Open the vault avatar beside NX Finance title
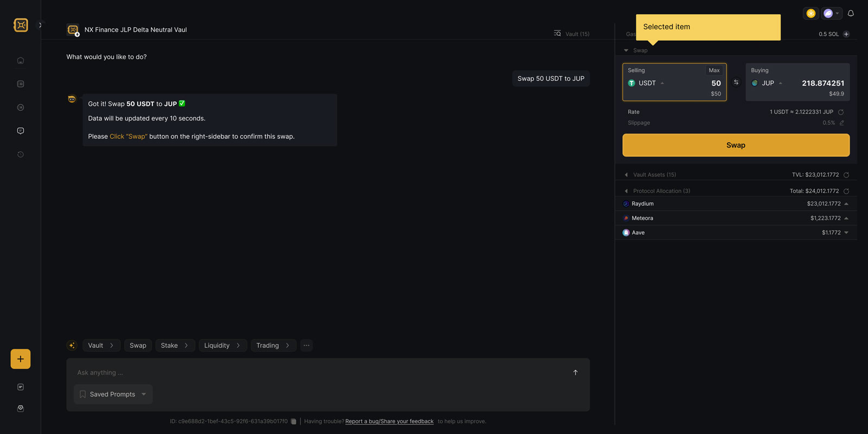868x434 pixels. (73, 30)
